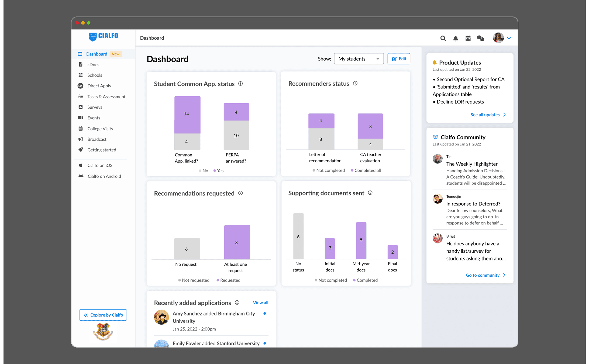Open the 'My students' Show dropdown
Screen dimensions: 589x364
click(359, 59)
